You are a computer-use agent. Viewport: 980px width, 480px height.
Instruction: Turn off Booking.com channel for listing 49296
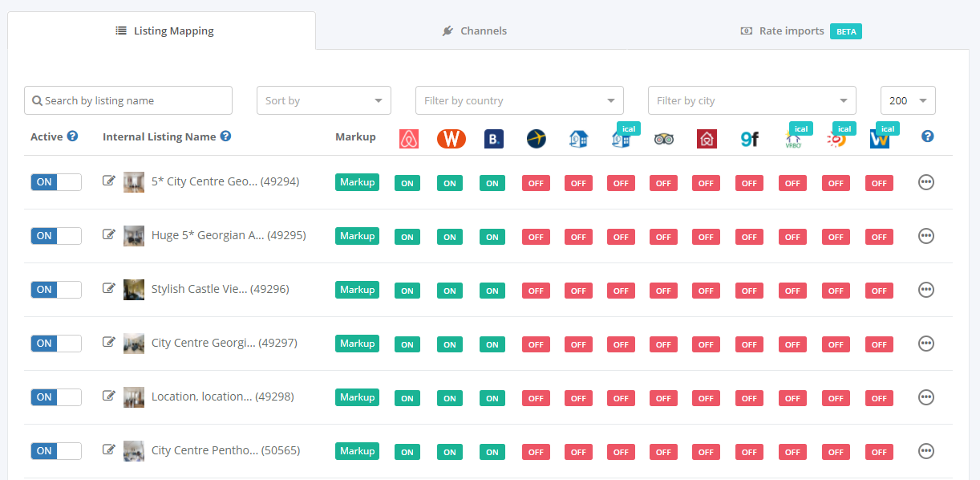coord(492,291)
